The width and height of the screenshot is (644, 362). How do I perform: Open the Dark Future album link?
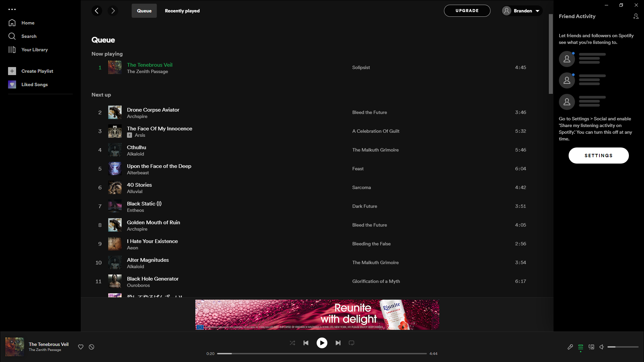pos(365,206)
